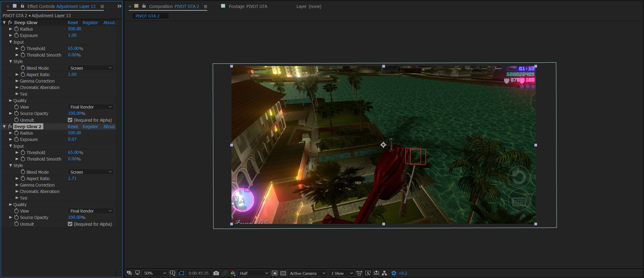644x278 pixels.
Task: Collapse the Deep Glow effect group
Action: pyautogui.click(x=4, y=23)
